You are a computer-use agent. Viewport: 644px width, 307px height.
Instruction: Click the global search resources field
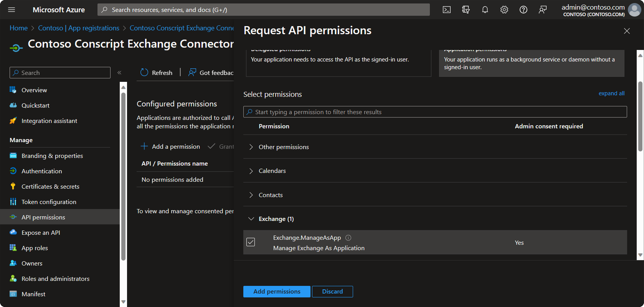(x=264, y=10)
